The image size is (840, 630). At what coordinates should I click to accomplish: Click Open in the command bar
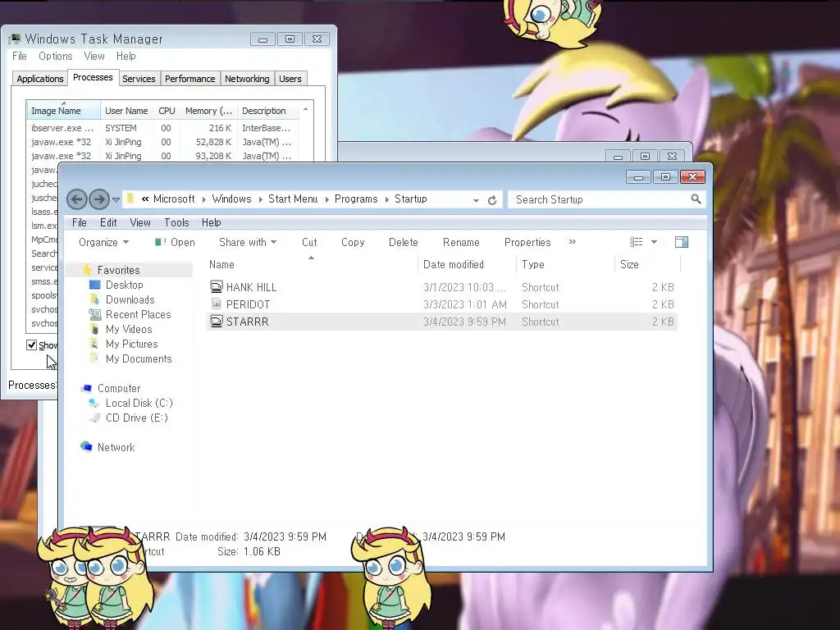point(175,242)
